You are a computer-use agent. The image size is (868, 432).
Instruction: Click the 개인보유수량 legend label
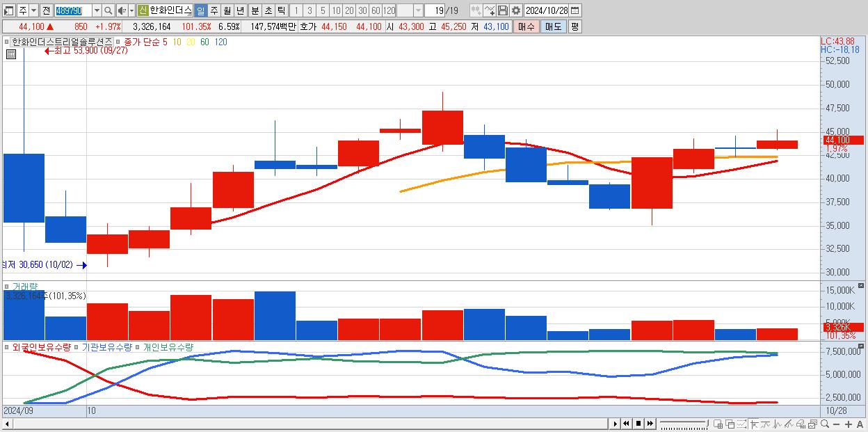point(168,346)
